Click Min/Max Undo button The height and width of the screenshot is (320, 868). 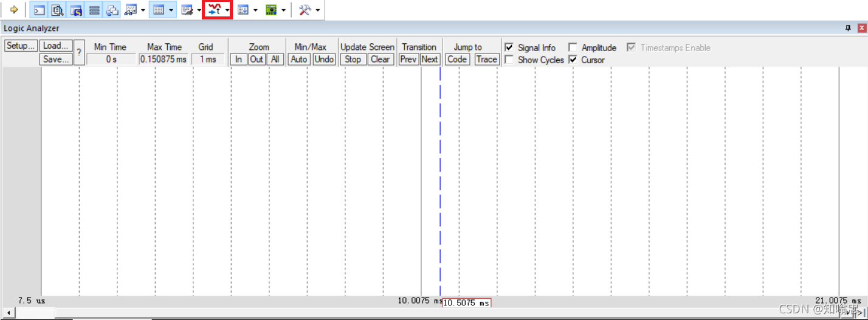pos(324,59)
